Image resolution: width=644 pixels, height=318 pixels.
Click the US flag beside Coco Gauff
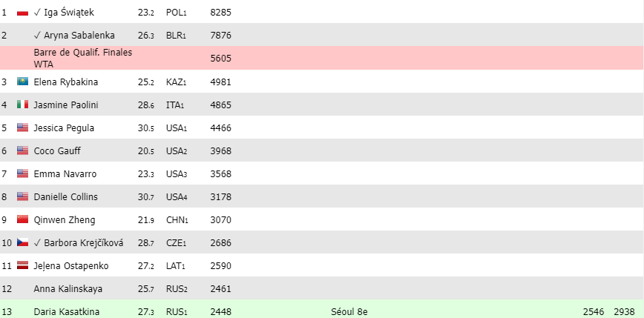[22, 151]
